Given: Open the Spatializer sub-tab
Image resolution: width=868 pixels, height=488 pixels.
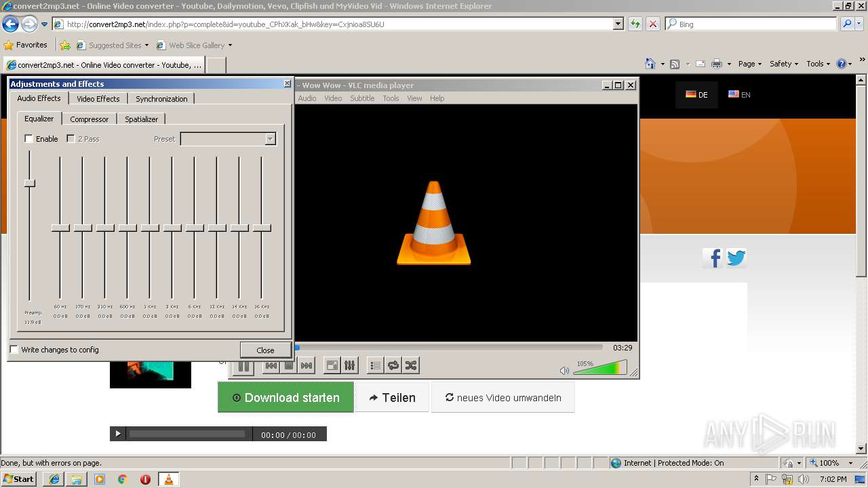Looking at the screenshot, I should coord(142,119).
